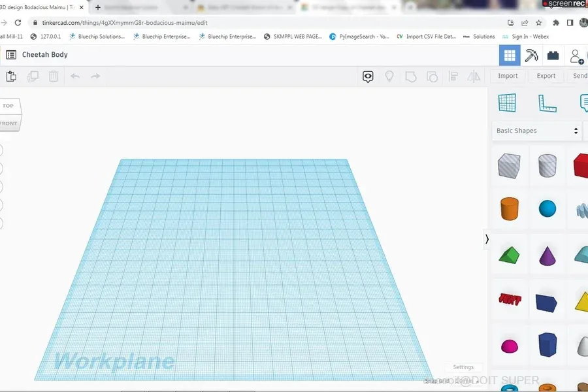Select the Workplane tool icon
Image resolution: width=588 pixels, height=392 pixels.
pyautogui.click(x=507, y=103)
